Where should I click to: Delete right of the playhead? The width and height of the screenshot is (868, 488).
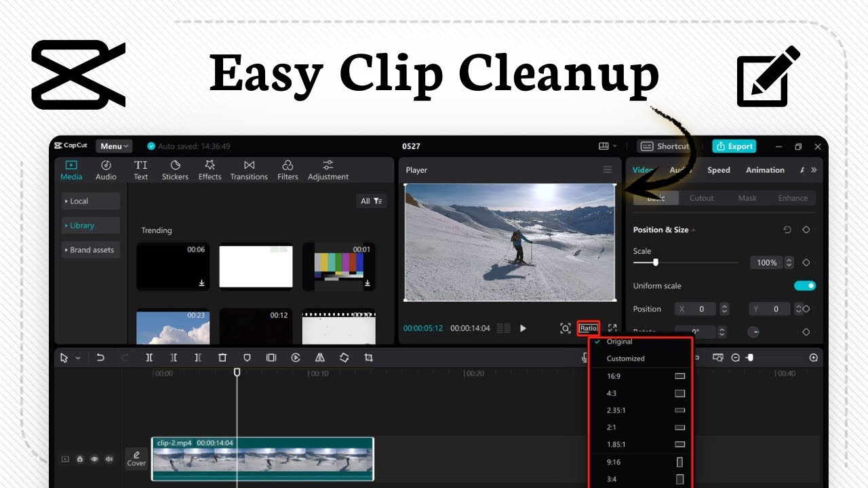click(x=198, y=357)
